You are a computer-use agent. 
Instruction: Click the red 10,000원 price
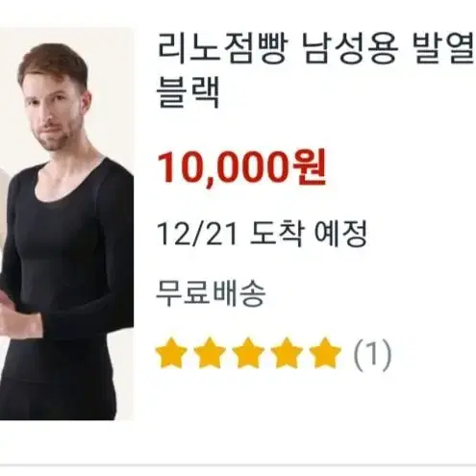point(241,167)
